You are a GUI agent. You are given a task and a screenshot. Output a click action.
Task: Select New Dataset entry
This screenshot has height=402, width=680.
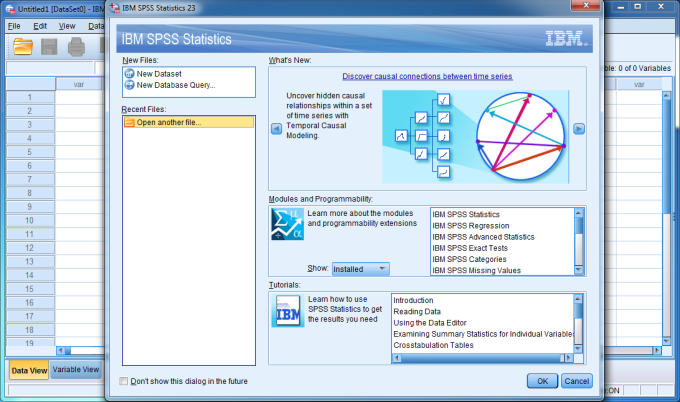pos(159,74)
